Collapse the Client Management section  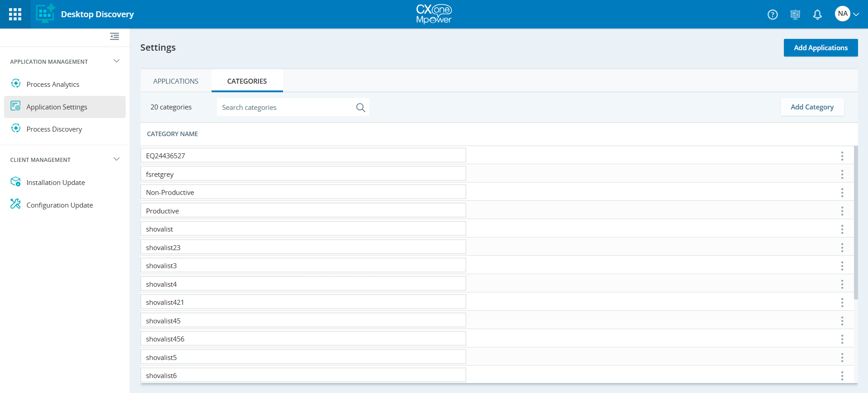[116, 159]
